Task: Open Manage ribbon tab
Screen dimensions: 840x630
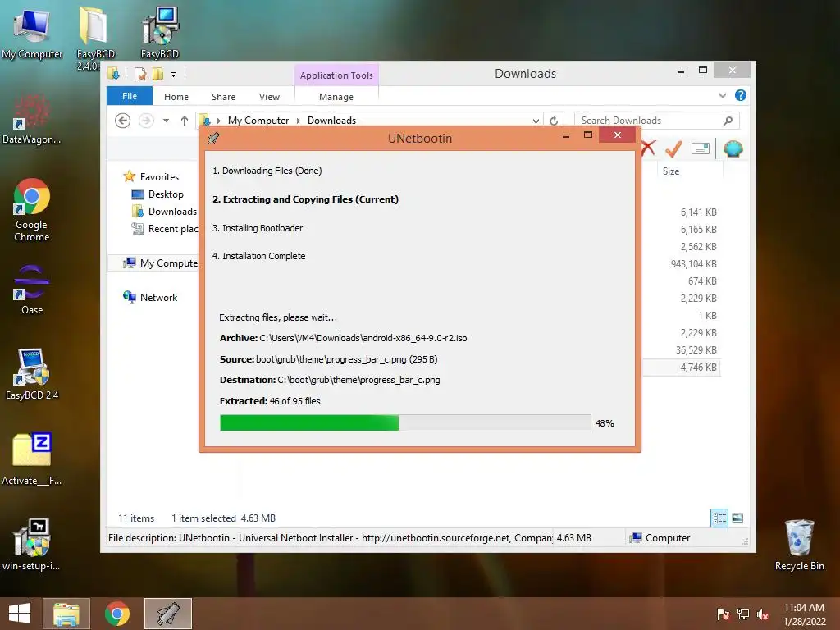Action: pos(336,97)
